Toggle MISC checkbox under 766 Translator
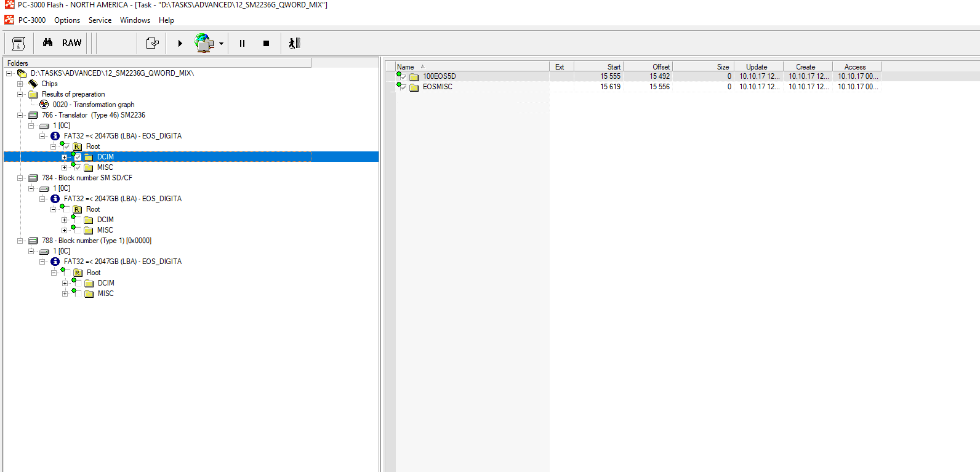Screen dimensions: 980x472 [x=78, y=167]
